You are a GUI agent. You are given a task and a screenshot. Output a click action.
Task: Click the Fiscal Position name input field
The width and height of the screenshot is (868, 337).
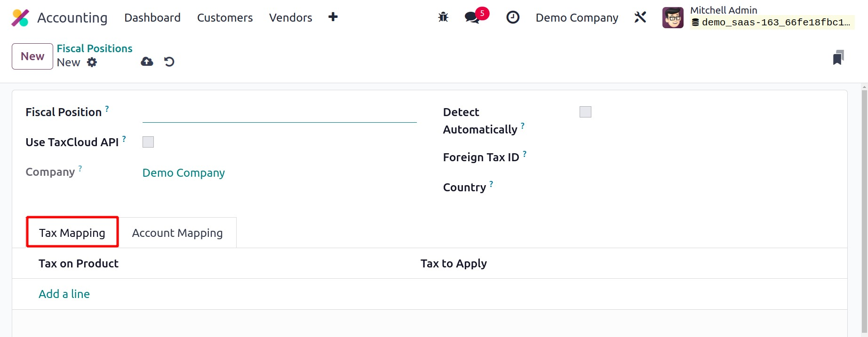coord(279,113)
